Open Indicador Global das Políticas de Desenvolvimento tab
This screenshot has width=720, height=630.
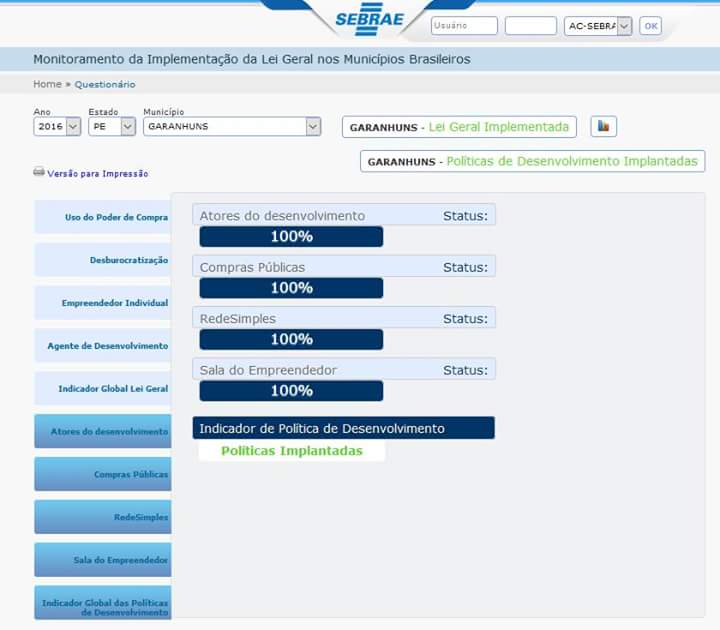103,603
